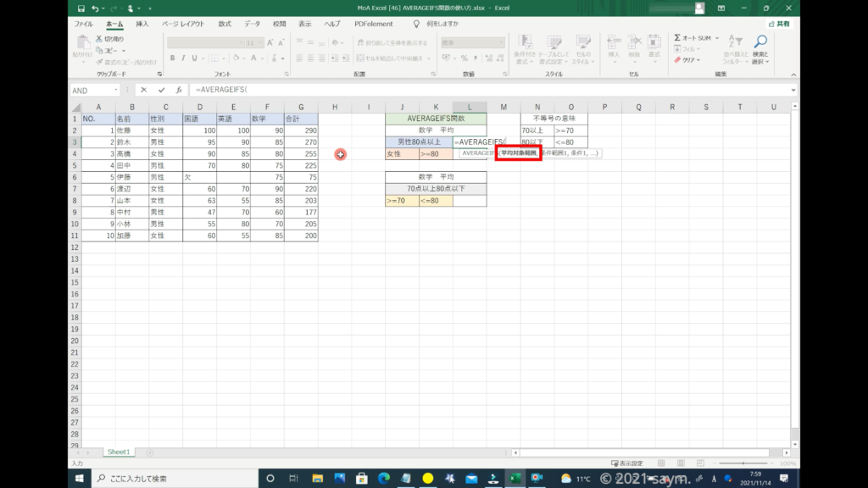Click the zoom slider in status bar
Screen dimensions: 868x488
pyautogui.click(x=746, y=463)
